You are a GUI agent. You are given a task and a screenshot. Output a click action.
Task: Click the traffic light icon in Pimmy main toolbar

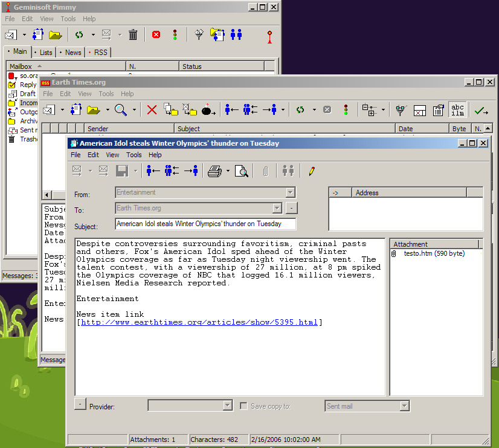tap(175, 34)
